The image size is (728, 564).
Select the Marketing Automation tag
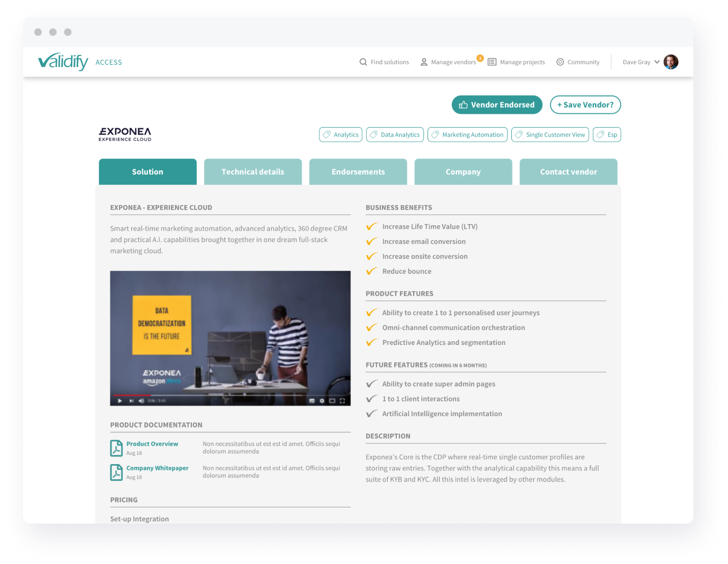coord(467,135)
